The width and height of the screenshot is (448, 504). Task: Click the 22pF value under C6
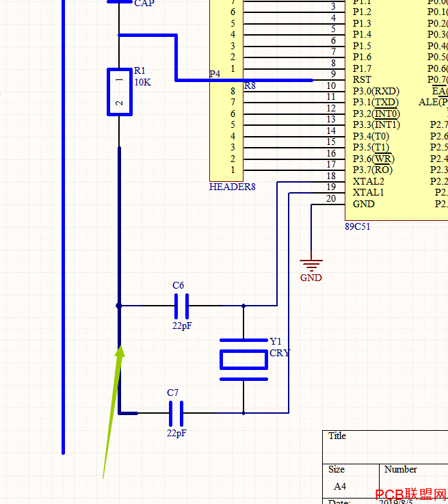pos(182,326)
